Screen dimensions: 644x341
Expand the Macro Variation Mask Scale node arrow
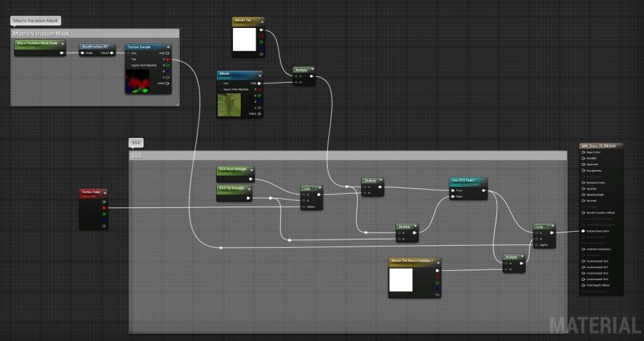pyautogui.click(x=63, y=43)
